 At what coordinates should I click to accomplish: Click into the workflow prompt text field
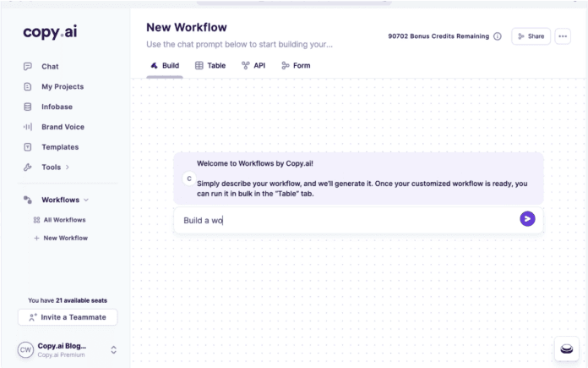click(x=349, y=221)
